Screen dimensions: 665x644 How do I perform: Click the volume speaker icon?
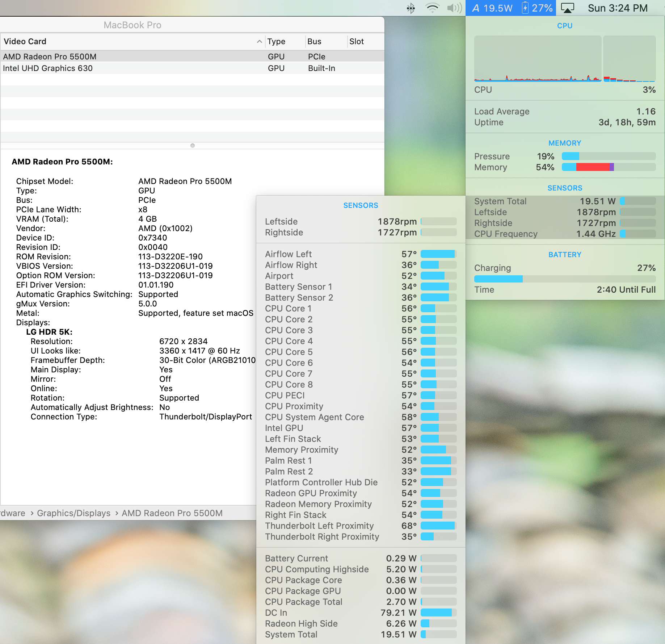point(454,8)
